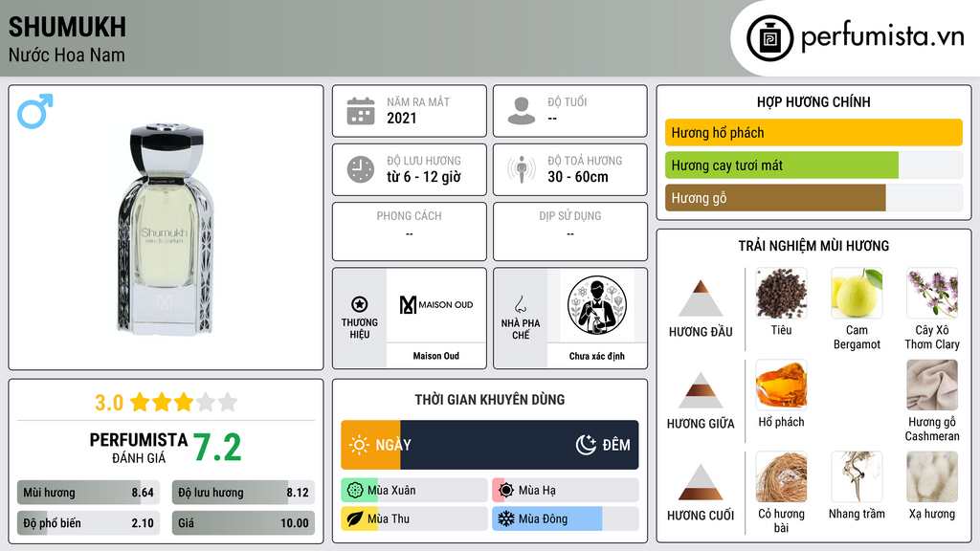Click the Maison Oud brand logo
The height and width of the screenshot is (551, 980).
click(x=436, y=305)
